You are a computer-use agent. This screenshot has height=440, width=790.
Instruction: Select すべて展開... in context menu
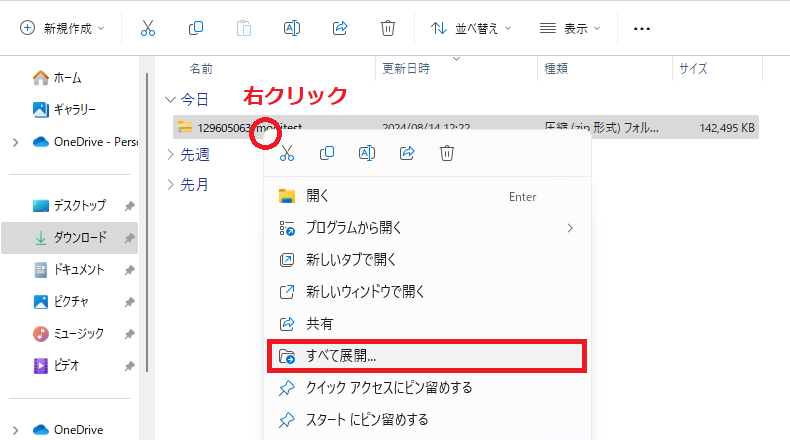427,356
